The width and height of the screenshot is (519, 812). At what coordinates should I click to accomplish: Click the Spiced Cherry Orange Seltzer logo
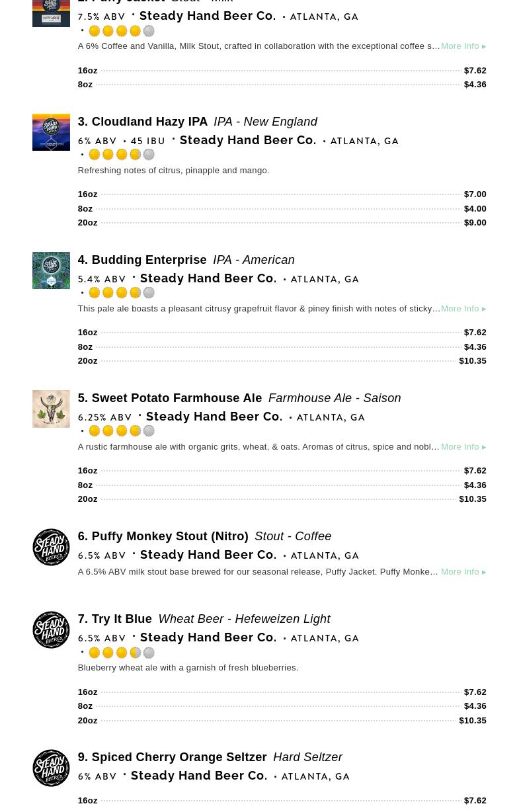coord(51,768)
